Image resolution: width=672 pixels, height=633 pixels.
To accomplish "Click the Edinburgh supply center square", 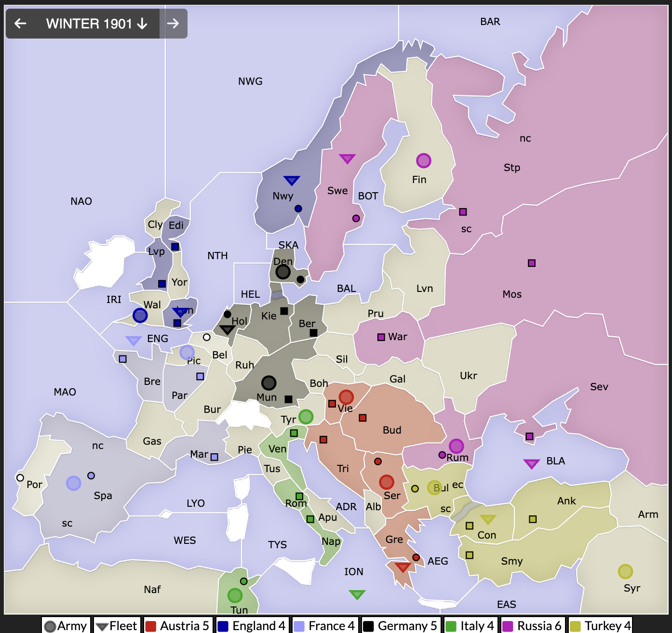I will tap(175, 247).
